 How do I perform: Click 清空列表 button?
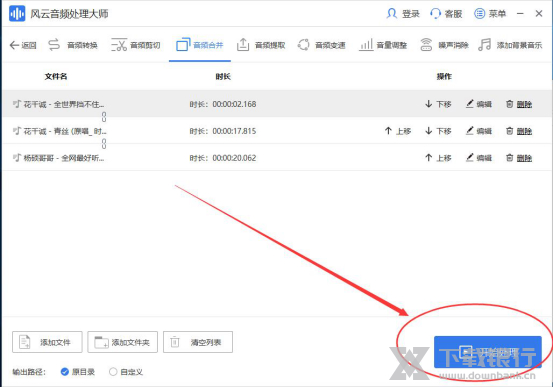point(198,342)
